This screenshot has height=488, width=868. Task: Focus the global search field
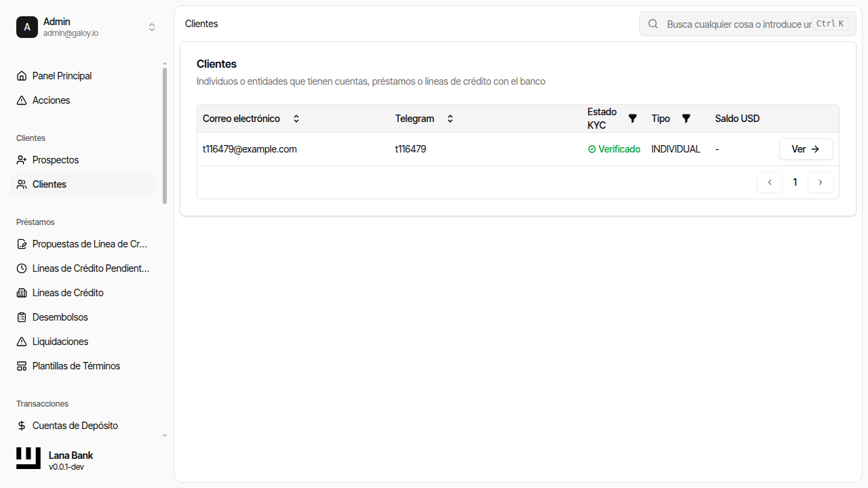[738, 24]
